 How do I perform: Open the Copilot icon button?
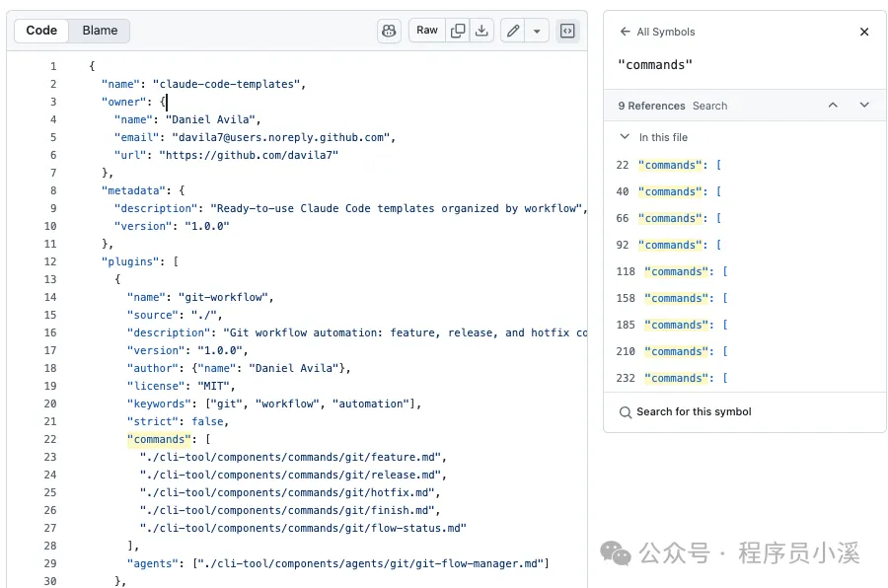point(389,31)
